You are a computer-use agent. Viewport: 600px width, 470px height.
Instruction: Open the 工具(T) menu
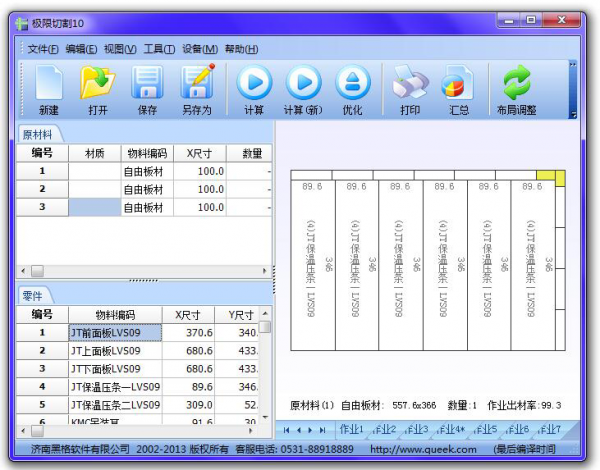(159, 49)
